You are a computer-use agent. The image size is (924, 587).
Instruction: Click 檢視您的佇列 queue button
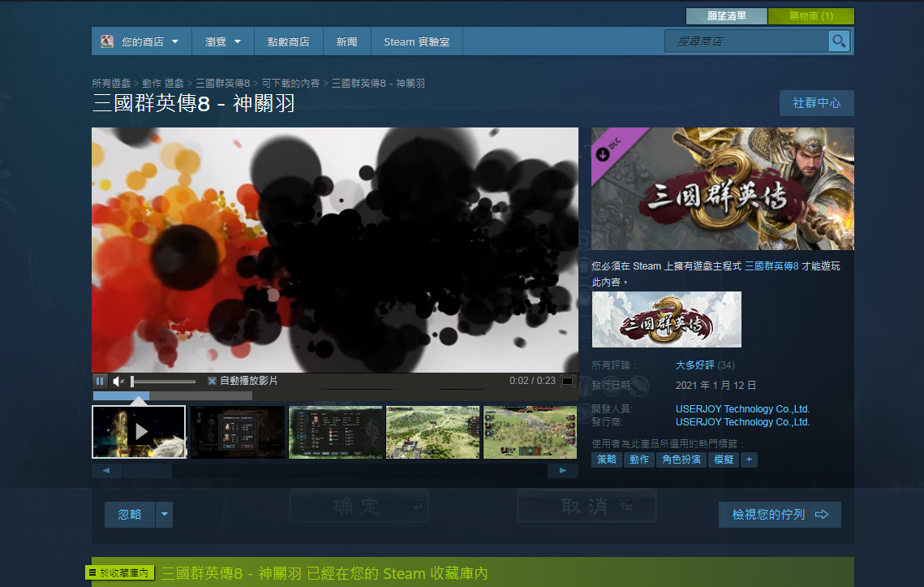tap(780, 515)
